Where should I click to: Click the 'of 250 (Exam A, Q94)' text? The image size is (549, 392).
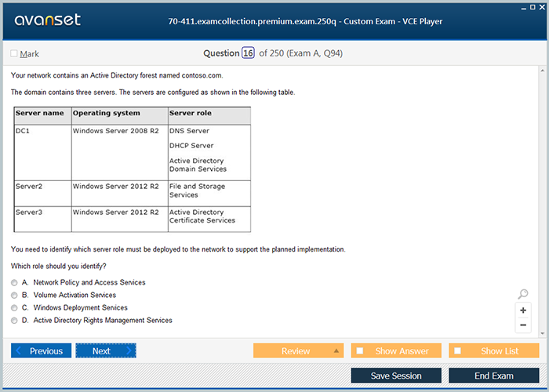(x=300, y=53)
